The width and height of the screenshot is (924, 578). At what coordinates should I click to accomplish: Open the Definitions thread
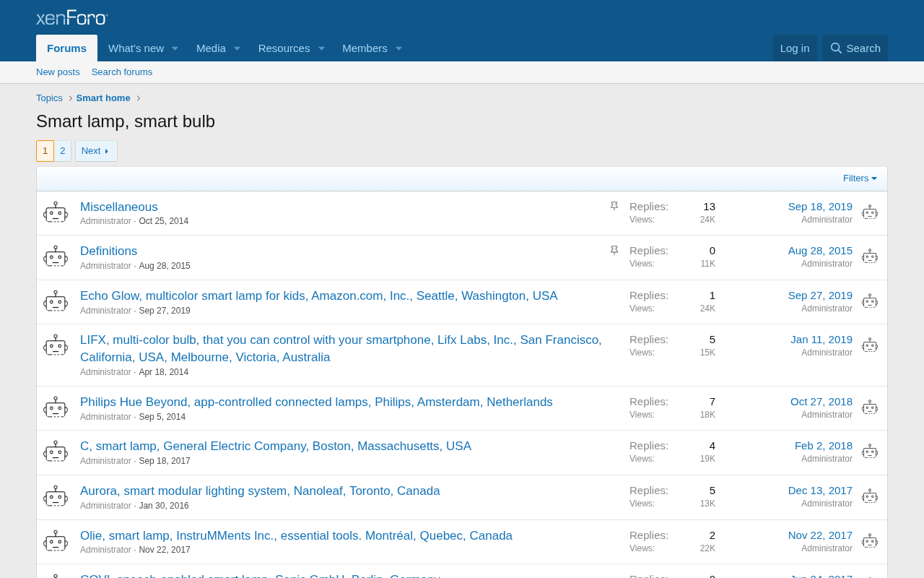point(108,251)
